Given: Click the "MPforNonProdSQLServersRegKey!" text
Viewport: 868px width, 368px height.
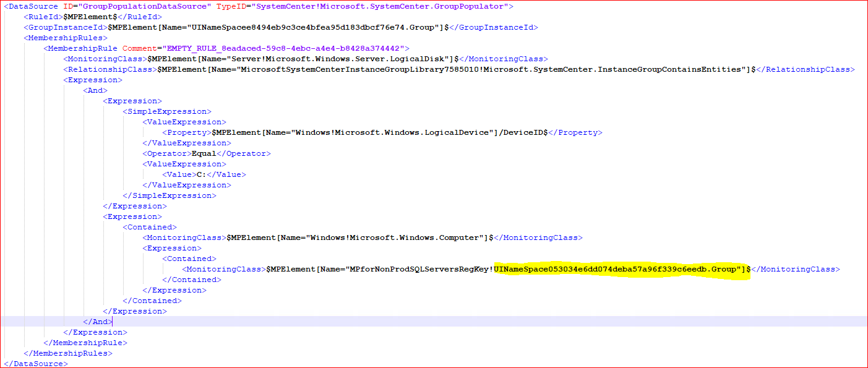Looking at the screenshot, I should (421, 269).
